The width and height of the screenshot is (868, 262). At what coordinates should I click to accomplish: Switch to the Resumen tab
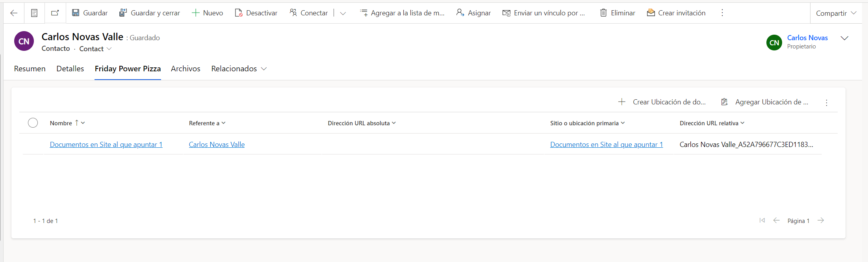30,69
